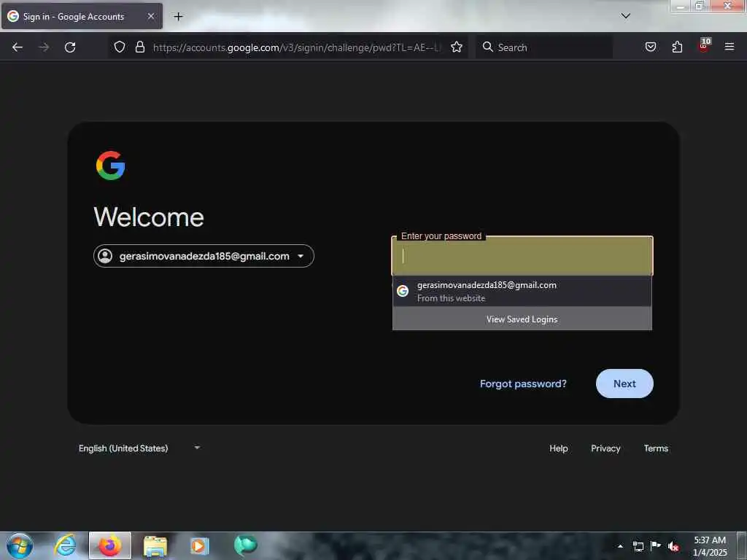Click the Show desktop strip beside the clock
The height and width of the screenshot is (560, 747).
click(742, 545)
